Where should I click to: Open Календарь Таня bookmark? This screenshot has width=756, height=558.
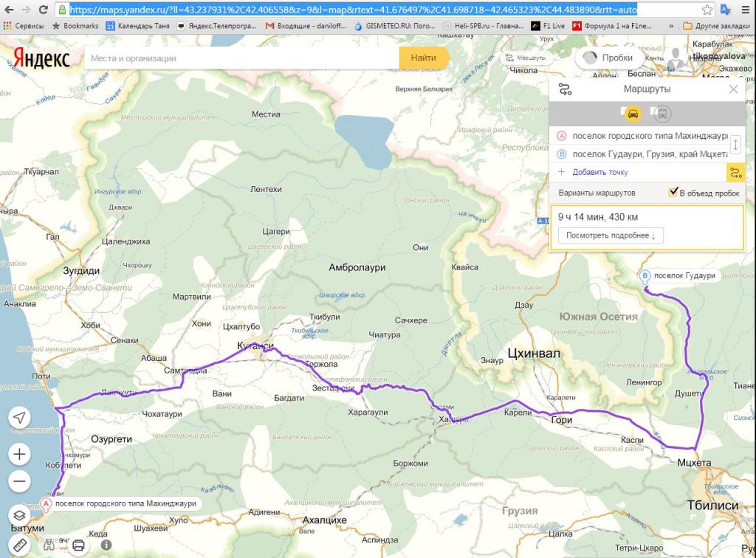pos(138,26)
